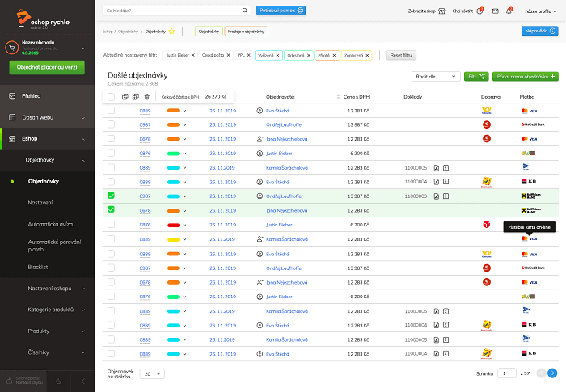
Task: Open orders per page dropdown
Action: (x=151, y=374)
